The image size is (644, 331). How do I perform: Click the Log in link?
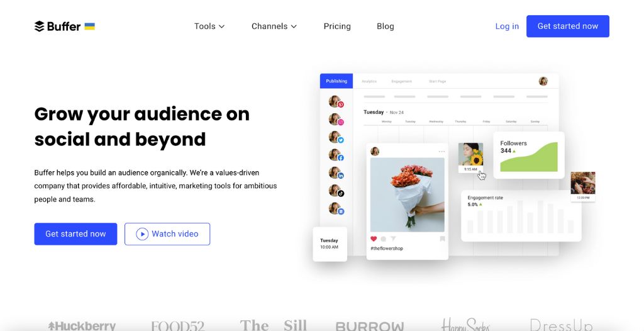pyautogui.click(x=507, y=26)
